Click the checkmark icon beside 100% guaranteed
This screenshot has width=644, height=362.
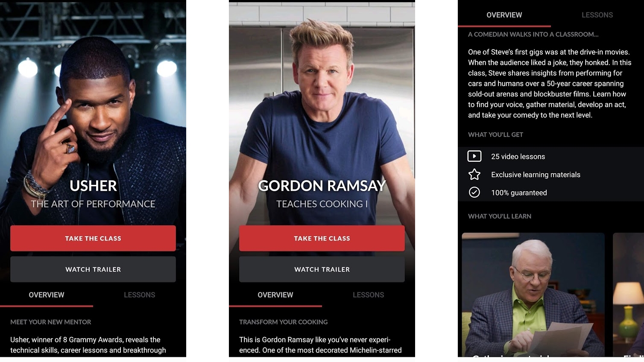point(474,192)
